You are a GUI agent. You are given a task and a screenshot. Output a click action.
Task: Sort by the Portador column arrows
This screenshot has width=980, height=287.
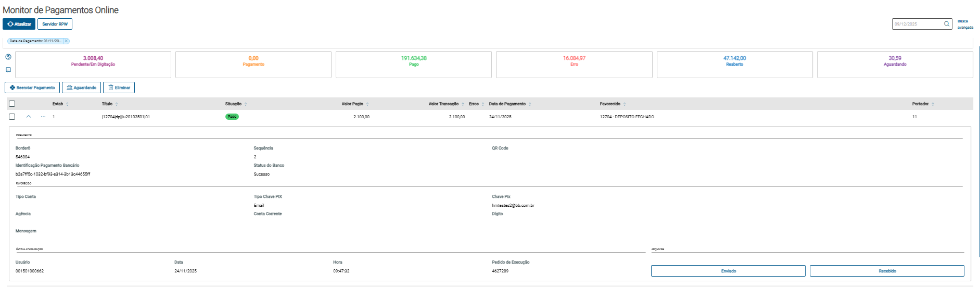tap(933, 104)
